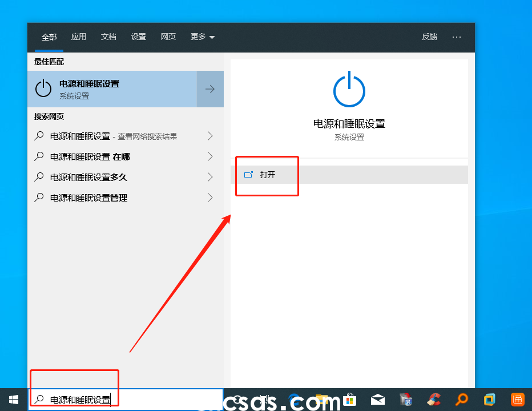Click the '最佳匹配' section heading
This screenshot has width=532, height=411.
tap(49, 62)
